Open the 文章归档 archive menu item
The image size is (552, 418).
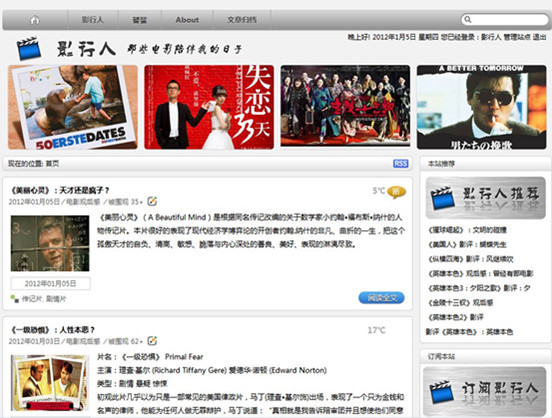coord(242,20)
